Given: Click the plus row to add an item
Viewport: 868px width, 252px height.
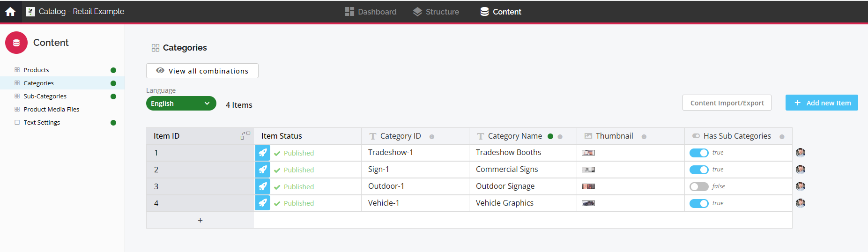Looking at the screenshot, I should [200, 220].
